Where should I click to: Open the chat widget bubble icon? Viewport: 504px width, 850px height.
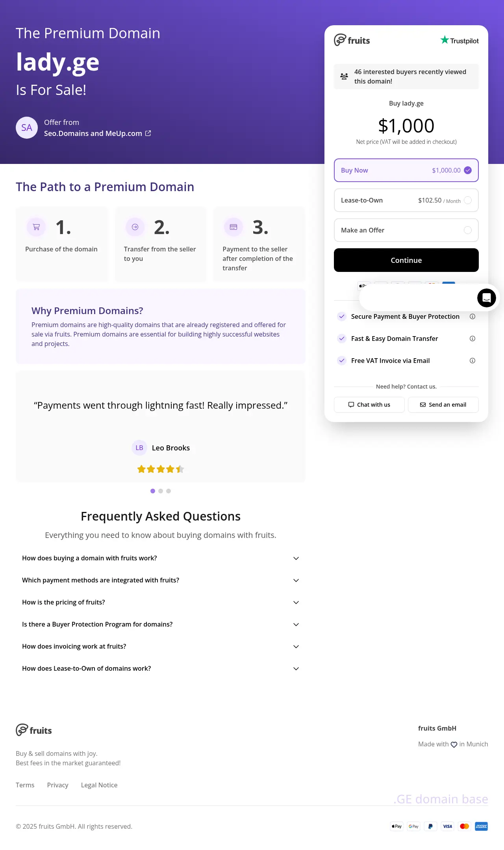tap(487, 298)
